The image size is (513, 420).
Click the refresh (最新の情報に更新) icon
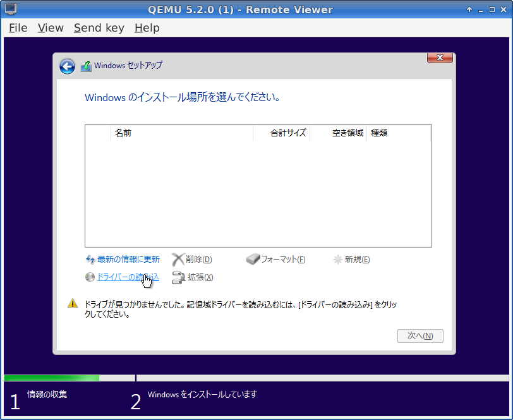(90, 260)
